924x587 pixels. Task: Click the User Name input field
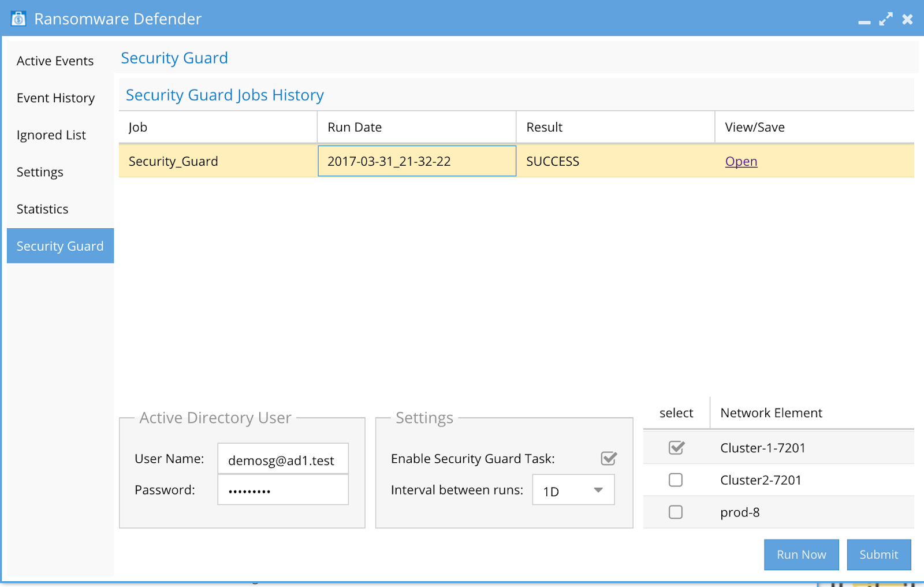[283, 459]
